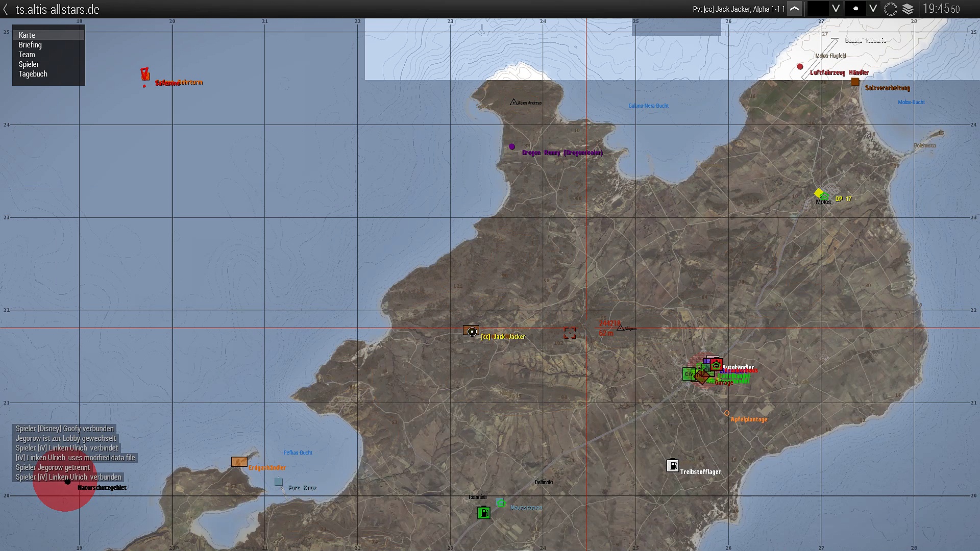Click the purple Drogen Ronny dealer dot
The width and height of the screenshot is (980, 551).
click(512, 147)
